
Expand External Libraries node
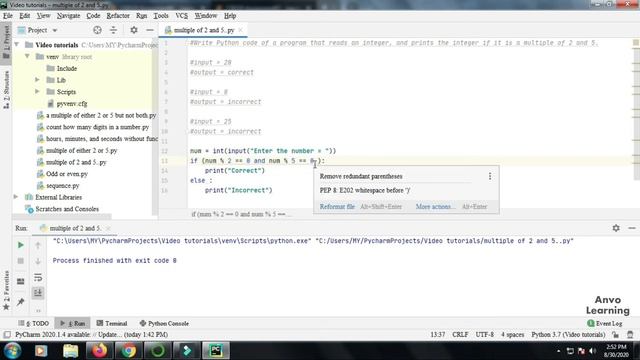pos(16,197)
